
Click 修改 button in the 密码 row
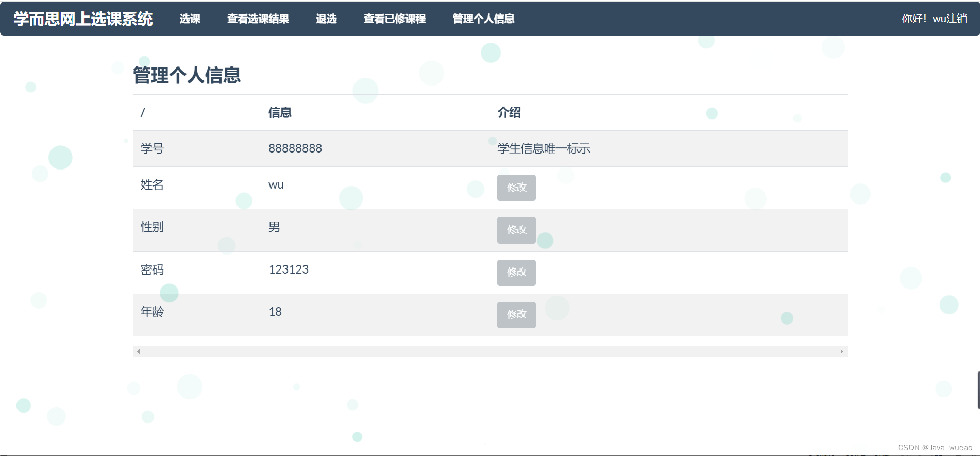[x=516, y=273]
